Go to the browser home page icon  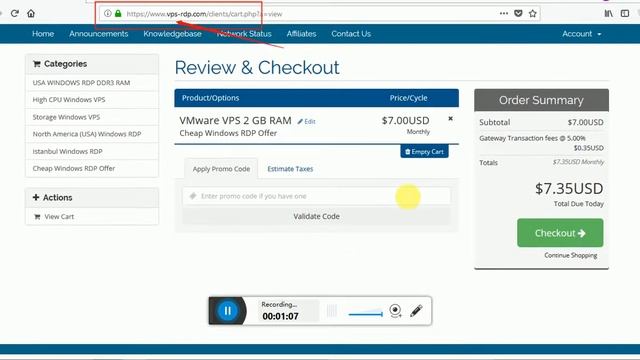[31, 13]
